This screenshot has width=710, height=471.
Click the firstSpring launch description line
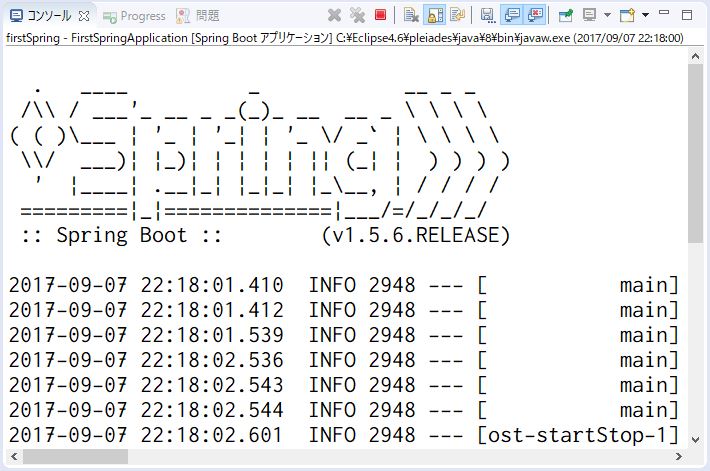345,38
